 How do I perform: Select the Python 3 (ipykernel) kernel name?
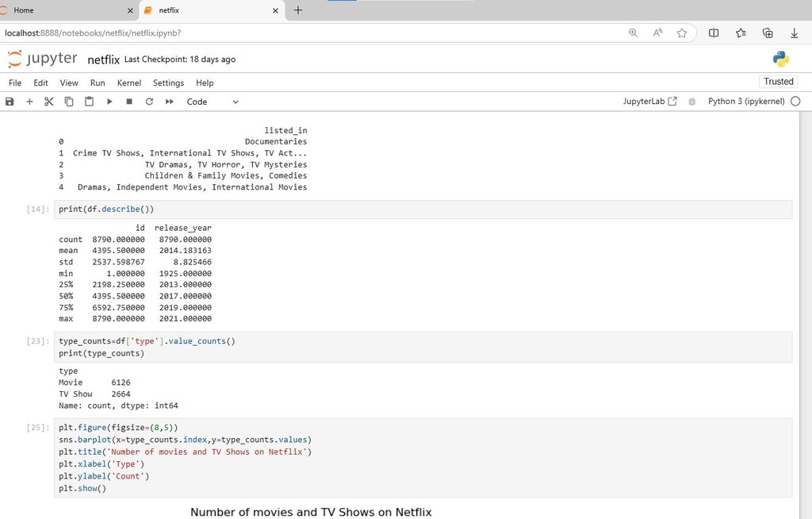pyautogui.click(x=746, y=101)
